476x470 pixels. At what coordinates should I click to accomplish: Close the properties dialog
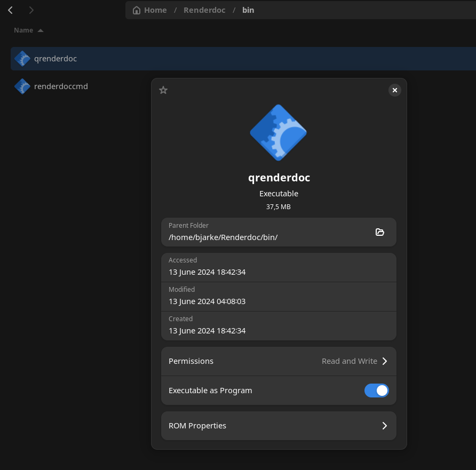pyautogui.click(x=394, y=90)
